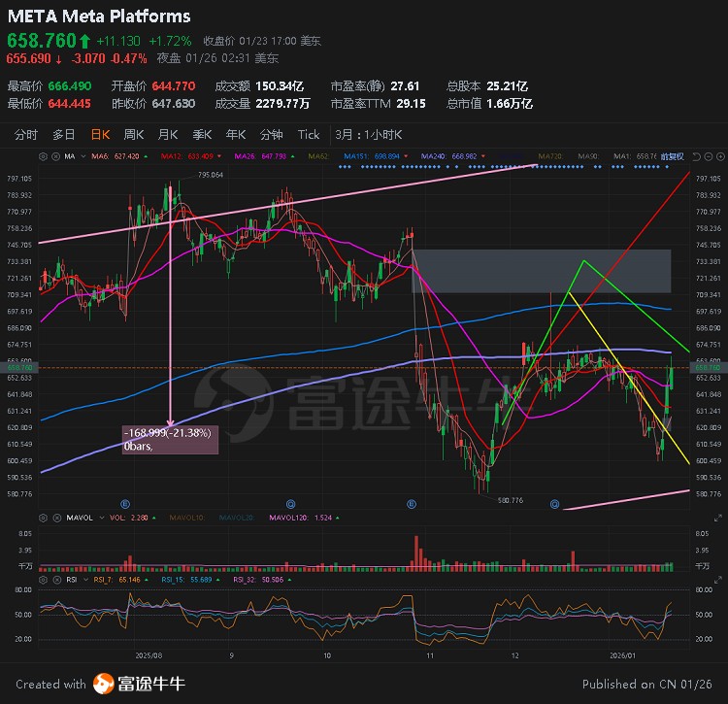Expand the MAVOL volume panel to fullscreen
The width and height of the screenshot is (728, 704).
(717, 518)
